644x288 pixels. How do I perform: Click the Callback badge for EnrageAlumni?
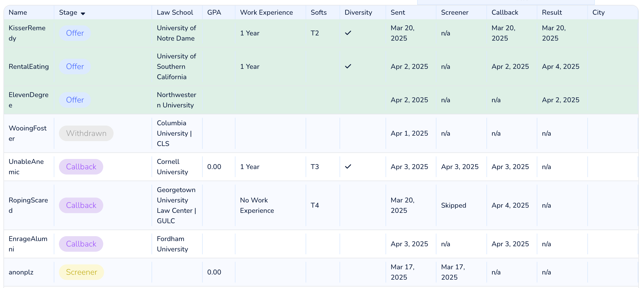(81, 244)
